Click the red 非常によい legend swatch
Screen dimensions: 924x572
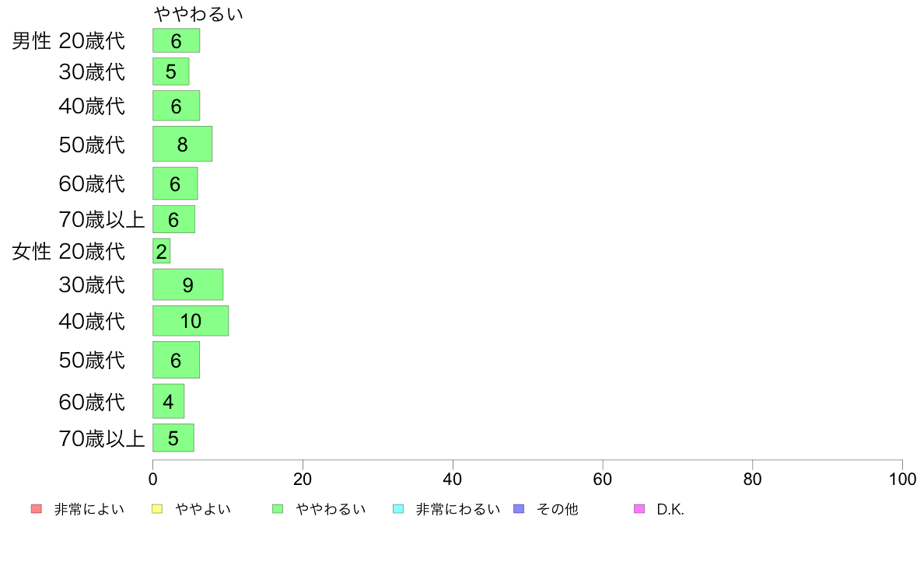click(x=37, y=509)
